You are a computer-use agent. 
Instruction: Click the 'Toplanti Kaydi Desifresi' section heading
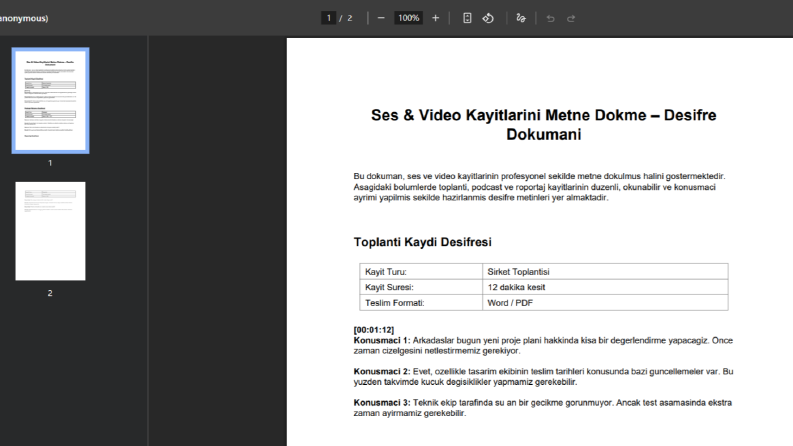tap(422, 242)
